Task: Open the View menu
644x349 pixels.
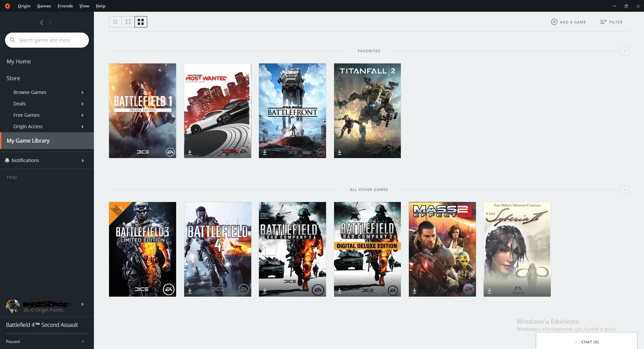Action: pos(84,6)
